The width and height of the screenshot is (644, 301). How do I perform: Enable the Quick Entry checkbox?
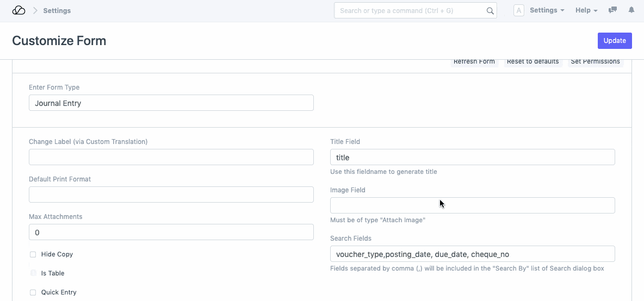(x=33, y=292)
